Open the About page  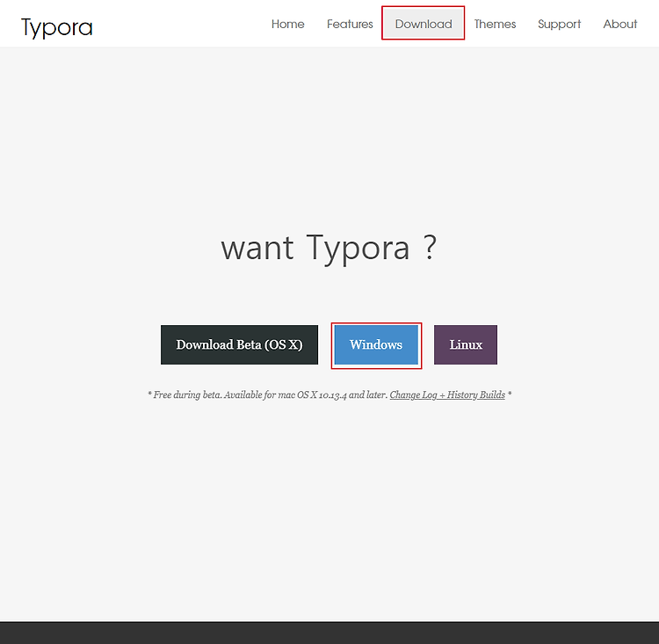coord(620,24)
